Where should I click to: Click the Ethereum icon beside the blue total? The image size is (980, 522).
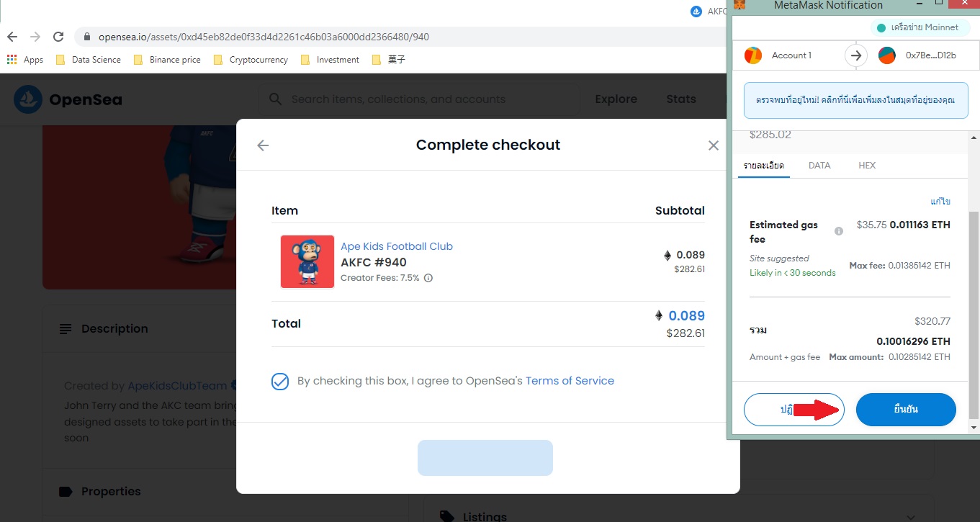(658, 315)
